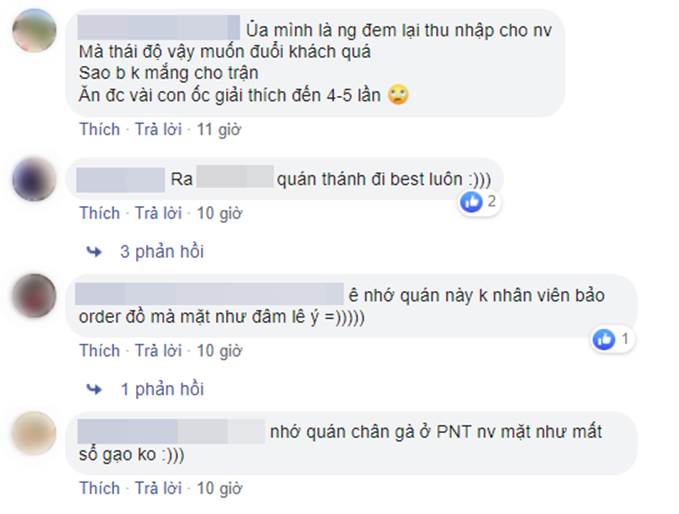
Task: Reply to 'quán thánh đi best luôn' comment
Action: click(x=158, y=213)
